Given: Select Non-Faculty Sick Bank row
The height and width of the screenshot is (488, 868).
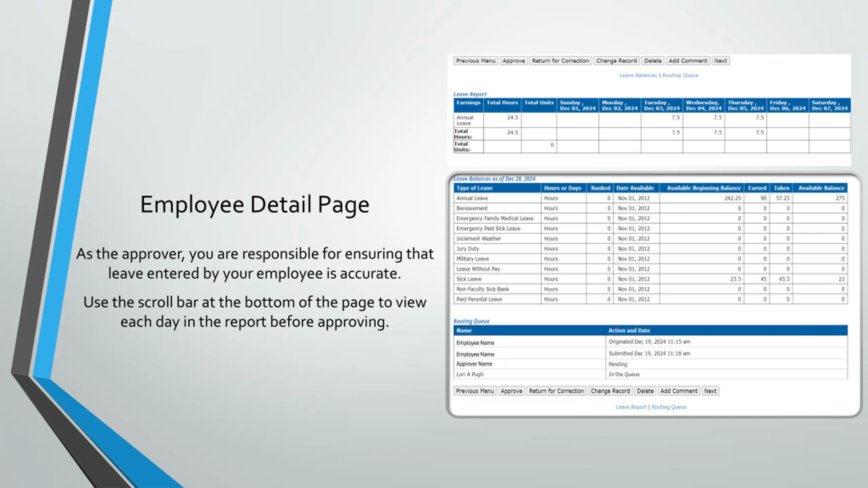Looking at the screenshot, I should [x=651, y=289].
